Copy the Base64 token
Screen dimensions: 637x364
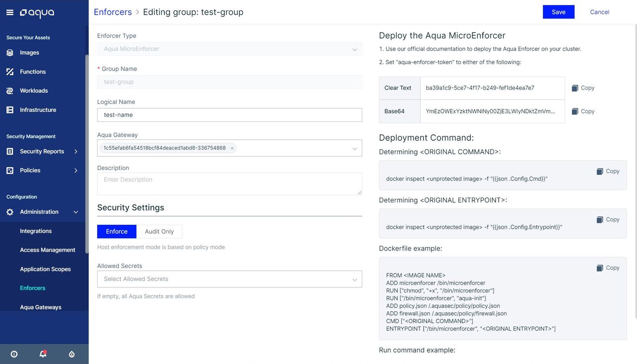pyautogui.click(x=583, y=111)
